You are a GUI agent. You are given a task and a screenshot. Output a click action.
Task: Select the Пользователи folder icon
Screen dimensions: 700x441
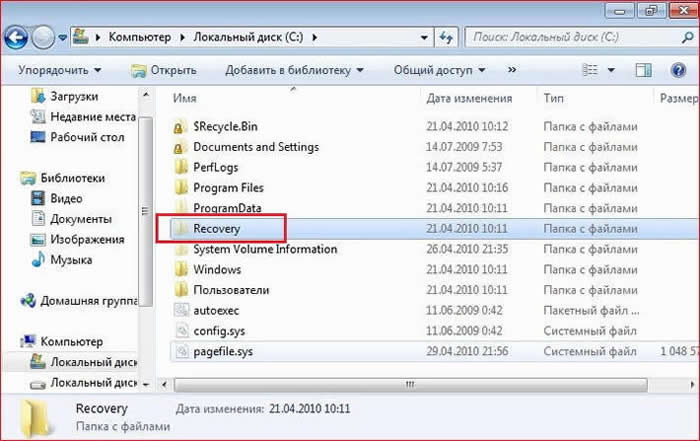(x=181, y=290)
